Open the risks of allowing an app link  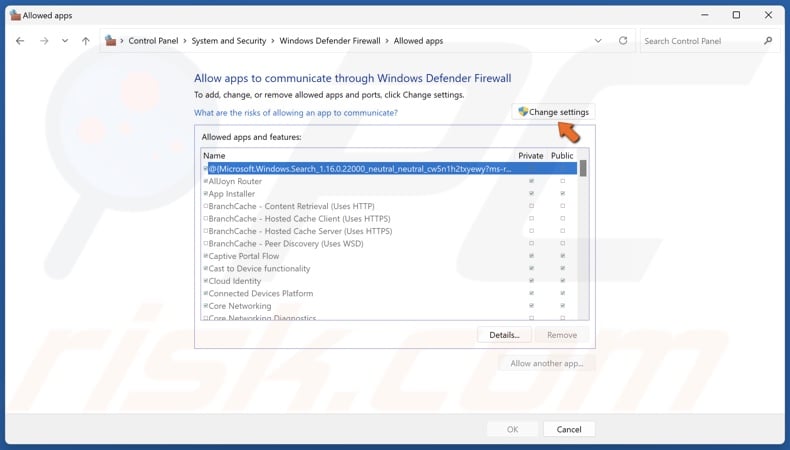point(295,113)
